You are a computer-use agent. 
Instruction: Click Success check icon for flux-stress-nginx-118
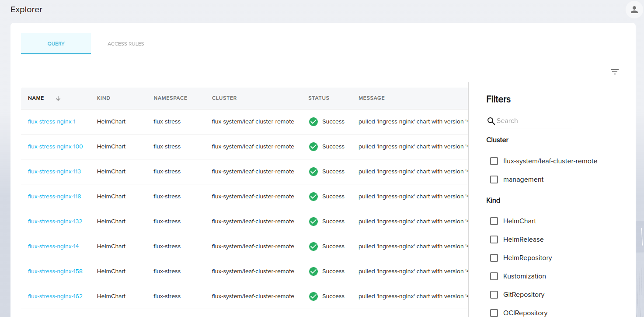[x=313, y=197]
